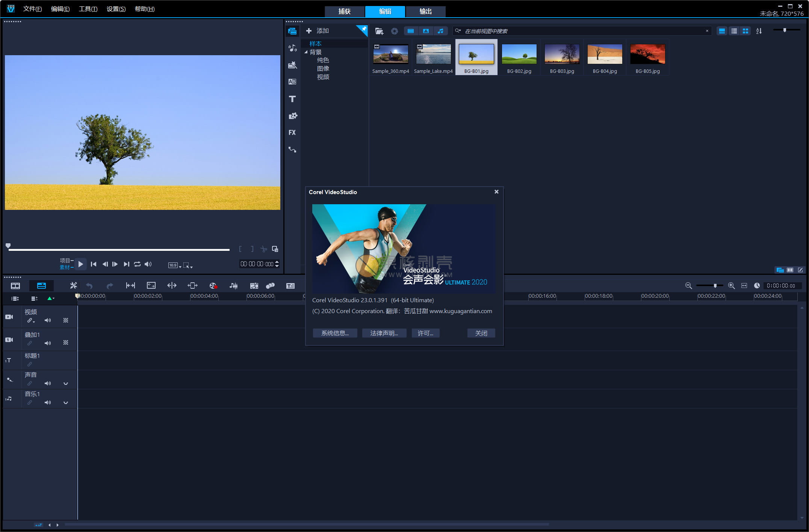Open the Overlay graphics library icon
Viewport: 809px width, 532px height.
[293, 116]
